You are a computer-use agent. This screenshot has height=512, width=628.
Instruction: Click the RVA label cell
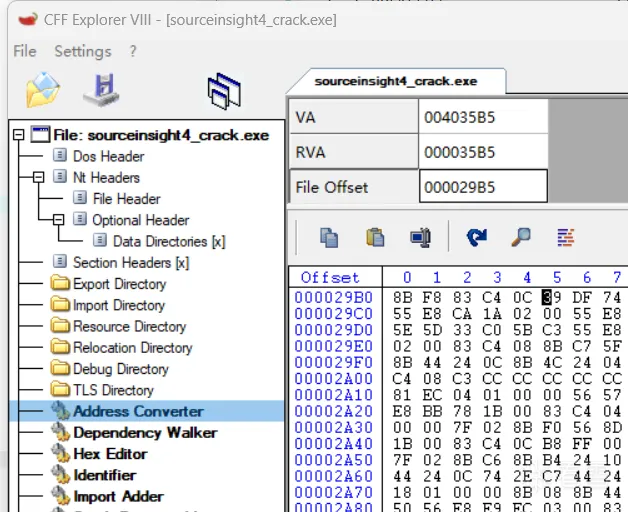354,152
